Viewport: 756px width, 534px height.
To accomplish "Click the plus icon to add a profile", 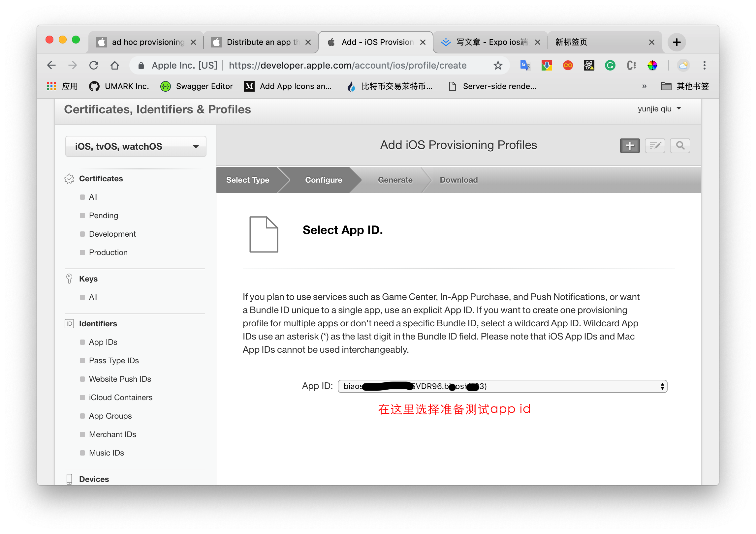I will pyautogui.click(x=629, y=145).
